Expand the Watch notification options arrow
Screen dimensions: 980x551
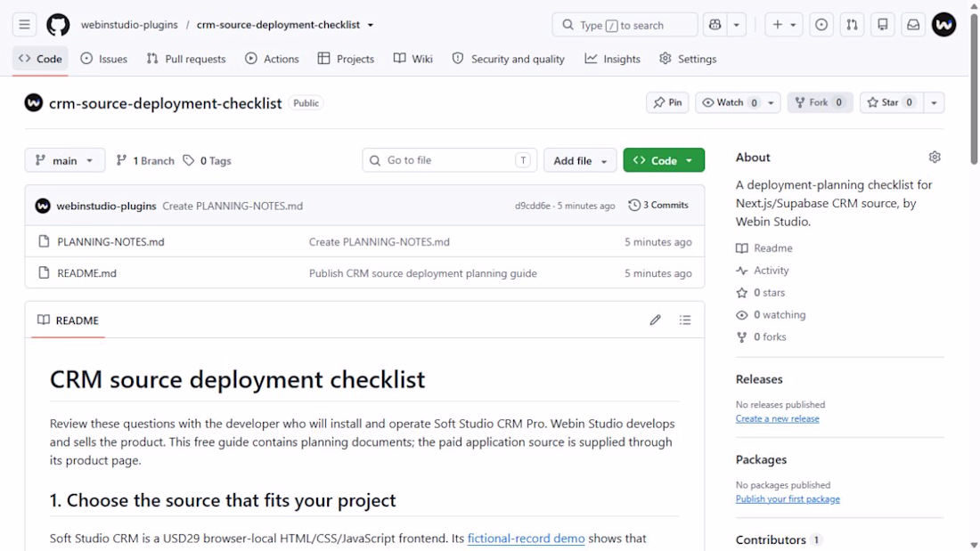(x=772, y=102)
